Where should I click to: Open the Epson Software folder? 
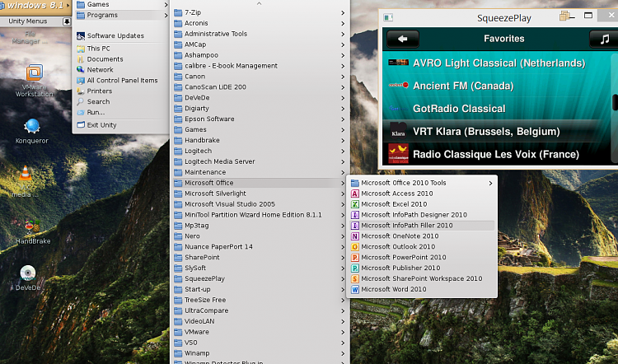coord(260,119)
